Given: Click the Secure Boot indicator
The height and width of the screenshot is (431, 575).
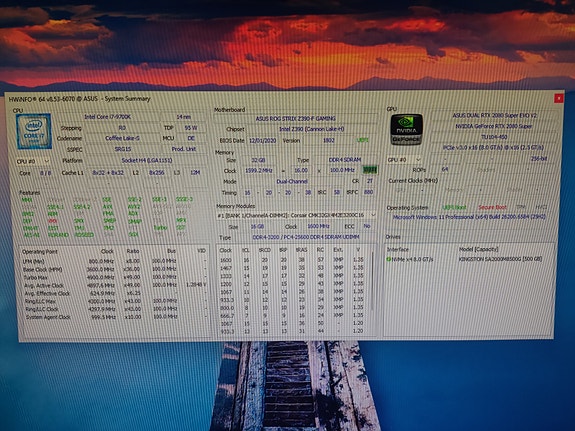Looking at the screenshot, I should tap(492, 207).
